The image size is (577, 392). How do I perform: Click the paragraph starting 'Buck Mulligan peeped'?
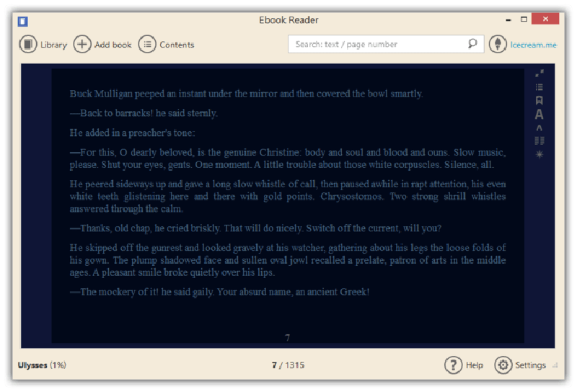click(x=246, y=94)
